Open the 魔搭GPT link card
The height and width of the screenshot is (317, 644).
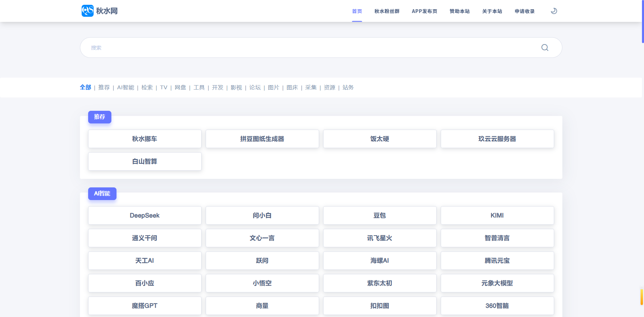coord(145,306)
